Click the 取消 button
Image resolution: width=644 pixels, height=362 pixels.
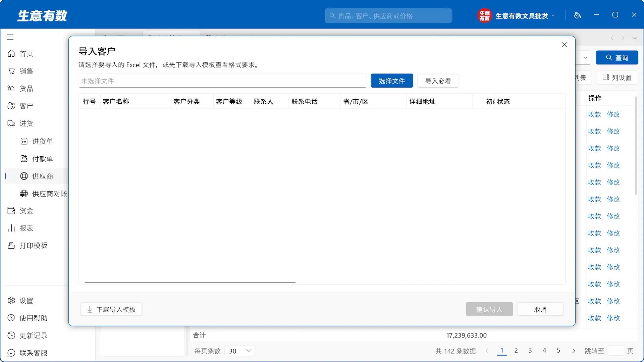540,309
